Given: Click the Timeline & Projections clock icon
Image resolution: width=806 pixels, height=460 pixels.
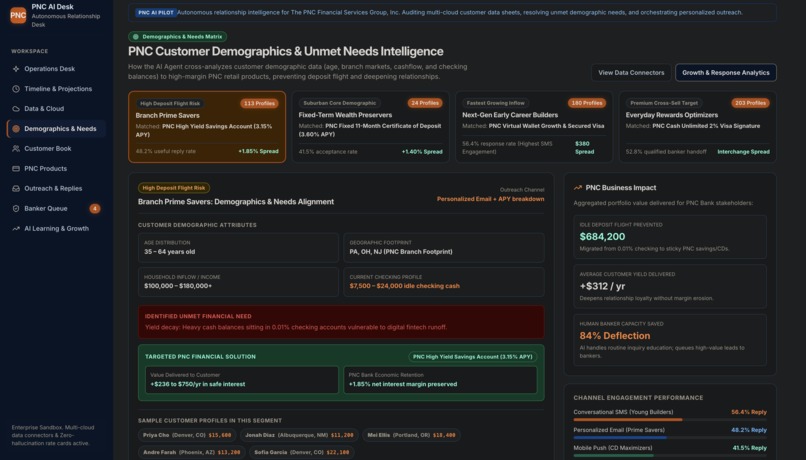Looking at the screenshot, I should point(16,89).
